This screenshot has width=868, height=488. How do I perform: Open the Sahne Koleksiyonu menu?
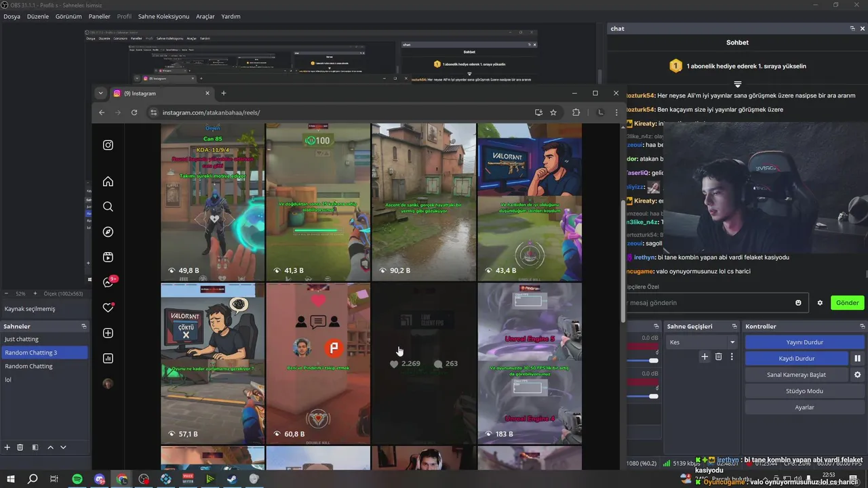[163, 16]
